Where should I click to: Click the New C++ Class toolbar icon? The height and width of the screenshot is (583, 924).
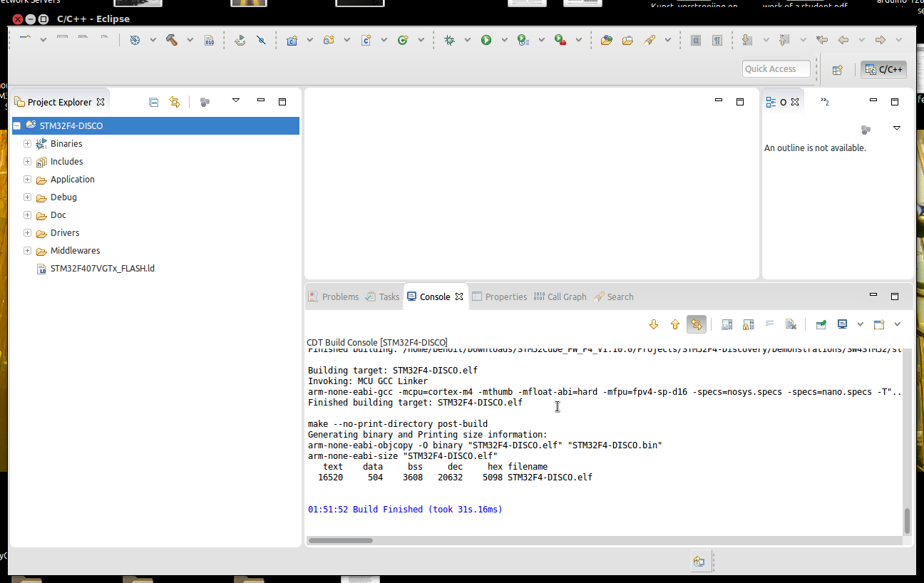coord(403,40)
